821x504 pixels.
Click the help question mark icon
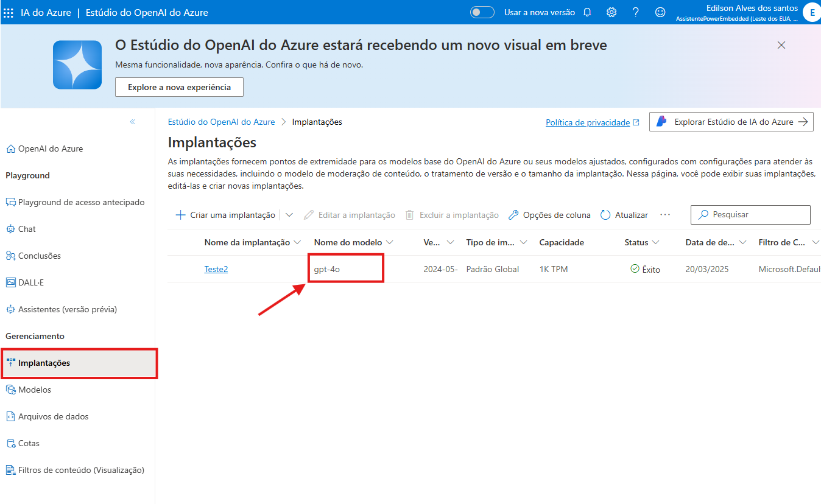coord(636,12)
